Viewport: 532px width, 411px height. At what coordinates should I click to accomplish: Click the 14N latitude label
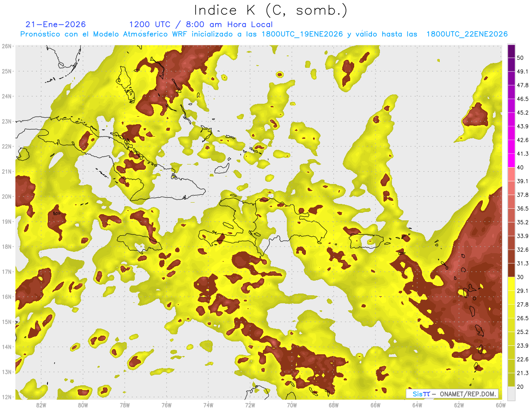[7, 347]
